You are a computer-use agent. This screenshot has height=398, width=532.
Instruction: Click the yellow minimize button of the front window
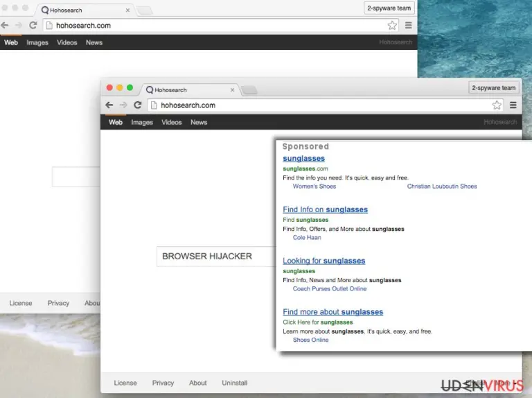pos(120,87)
